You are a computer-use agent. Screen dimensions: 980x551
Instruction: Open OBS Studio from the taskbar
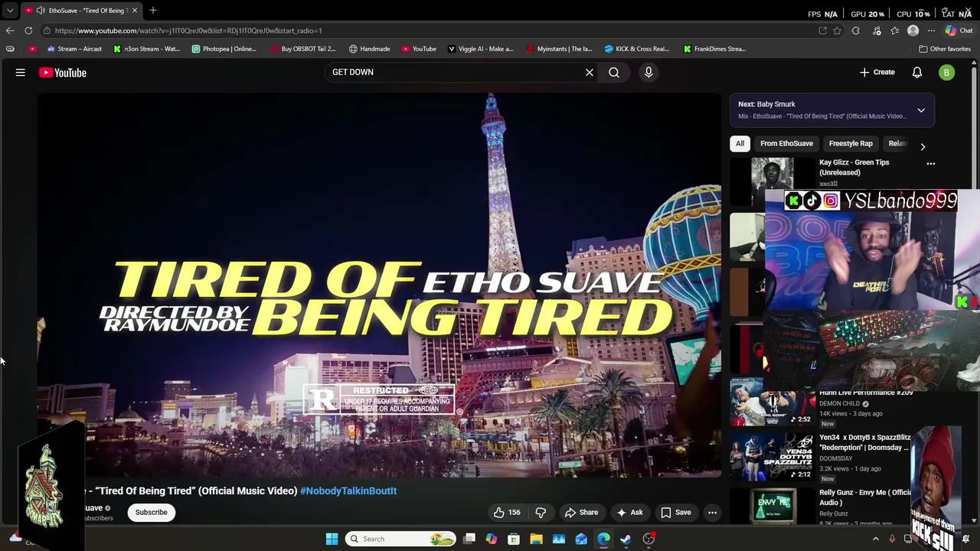coord(648,539)
